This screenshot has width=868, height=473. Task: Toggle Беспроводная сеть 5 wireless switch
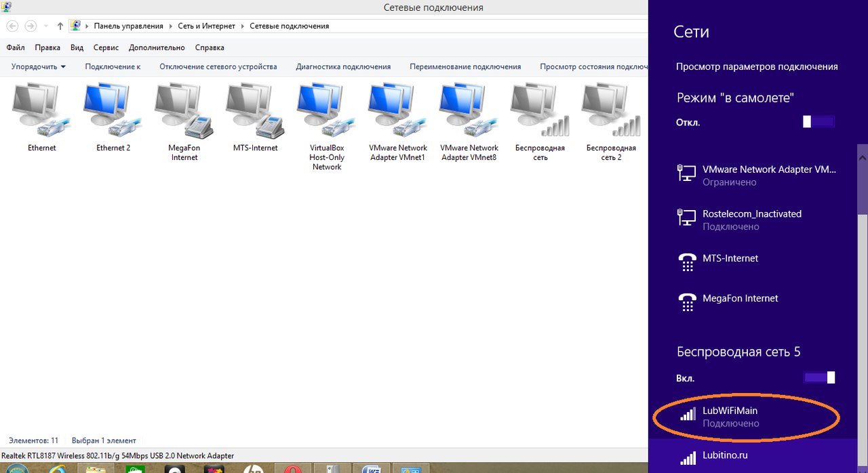click(818, 377)
